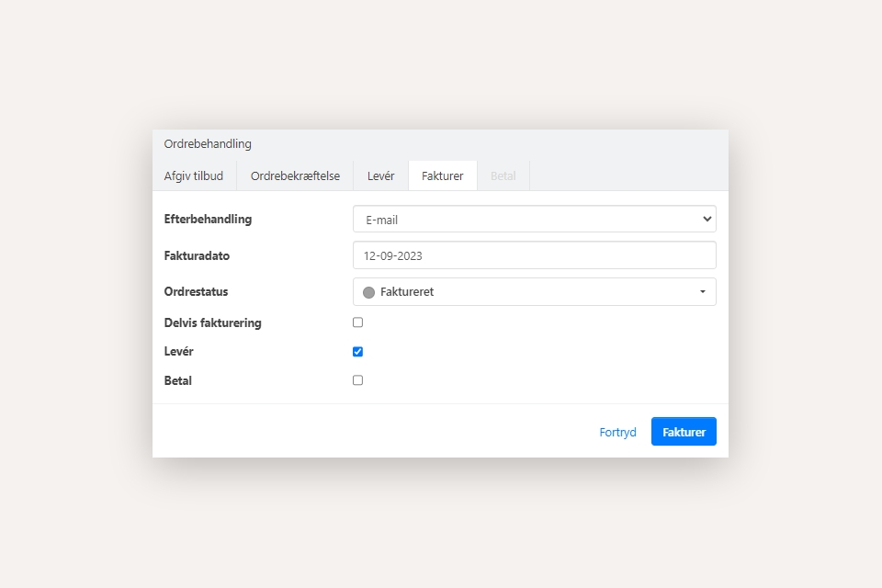Enable the Delvis fakturering checkbox
Viewport: 882px width, 588px height.
tap(358, 322)
